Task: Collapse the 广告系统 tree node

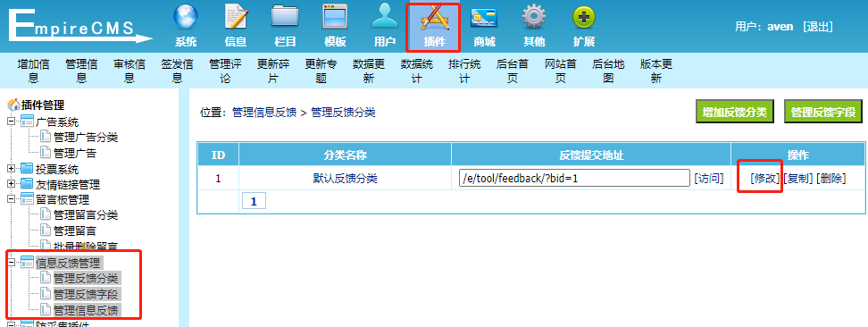Action: (x=11, y=122)
